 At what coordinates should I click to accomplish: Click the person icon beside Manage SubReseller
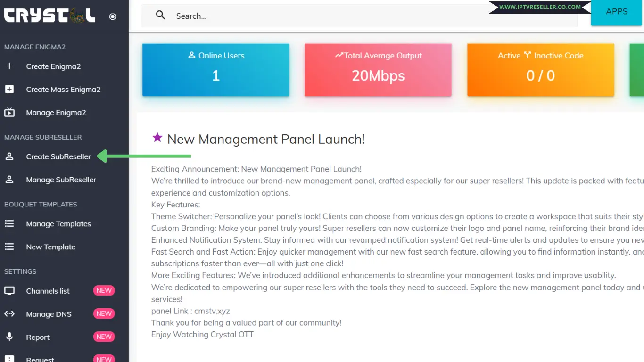pos(9,180)
